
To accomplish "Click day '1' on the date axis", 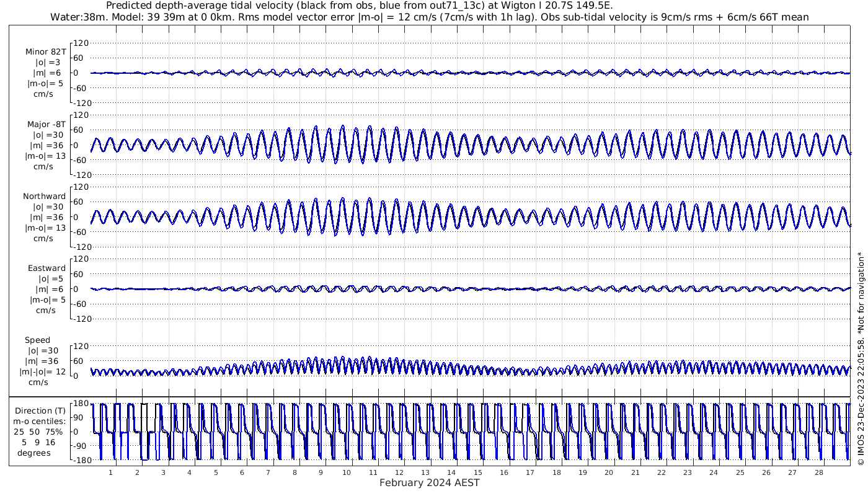I will [111, 472].
